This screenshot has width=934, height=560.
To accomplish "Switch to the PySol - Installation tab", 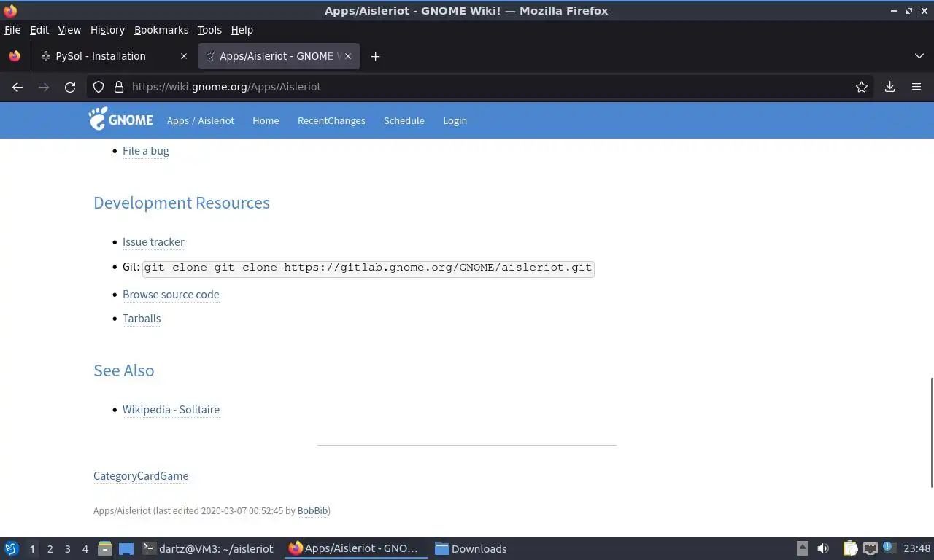I will point(114,56).
